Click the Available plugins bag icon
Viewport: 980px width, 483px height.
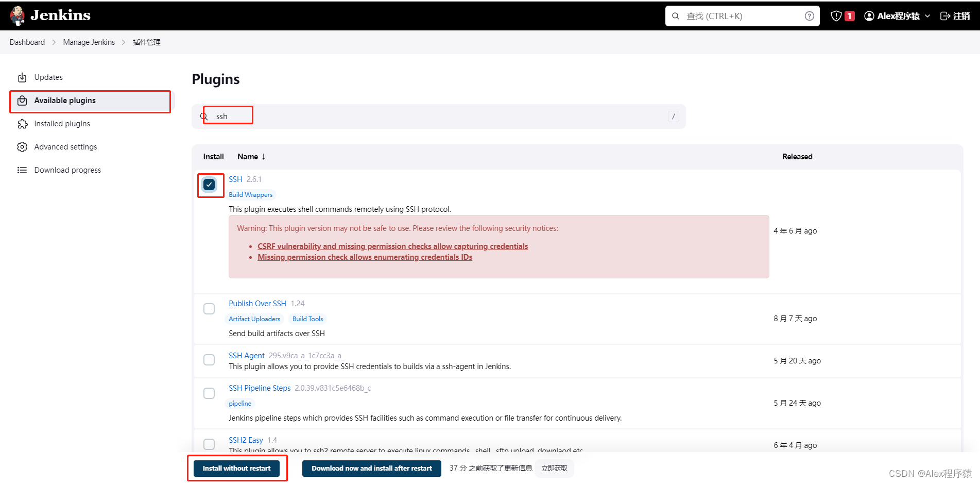22,101
